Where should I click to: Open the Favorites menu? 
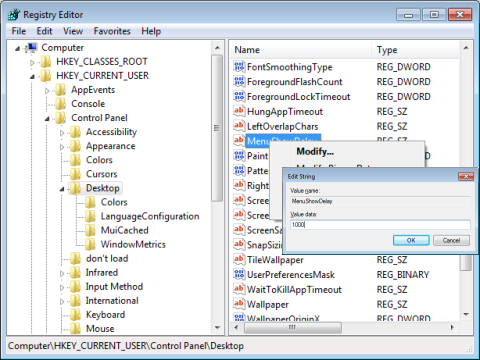(112, 31)
